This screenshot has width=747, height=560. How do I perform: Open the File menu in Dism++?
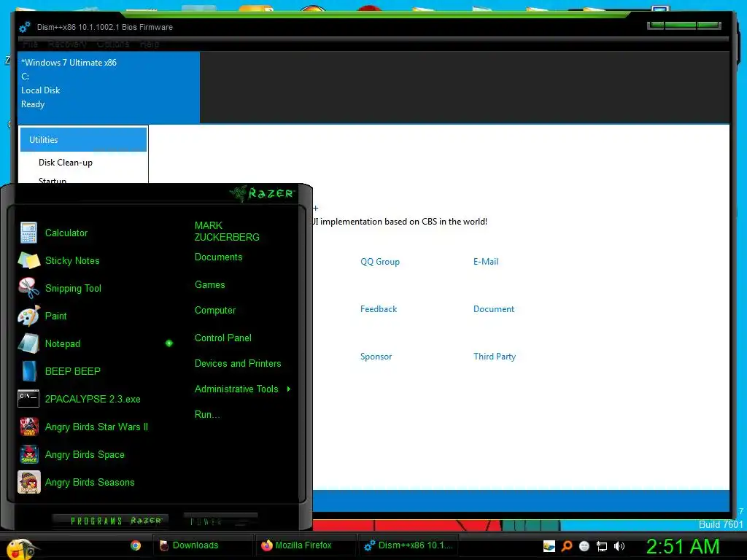click(30, 44)
